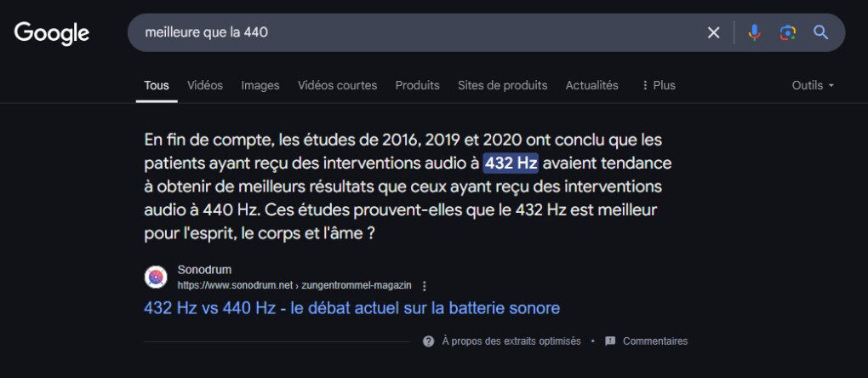Go to Sites de produits tab
The width and height of the screenshot is (868, 378).
click(x=502, y=85)
